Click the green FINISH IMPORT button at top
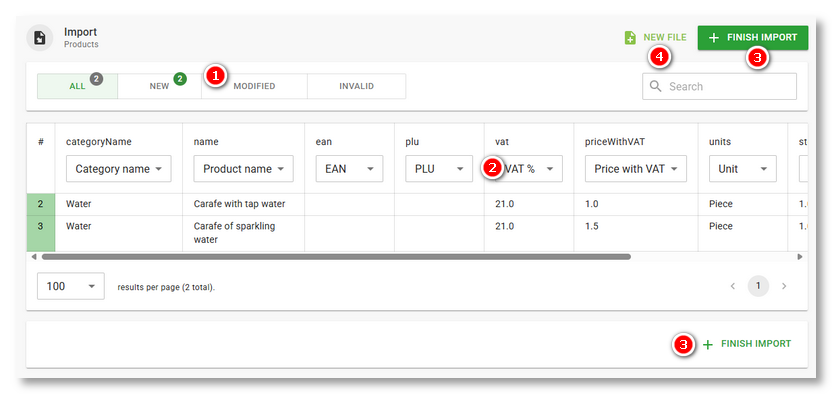This screenshot has width=832, height=394. [x=753, y=38]
